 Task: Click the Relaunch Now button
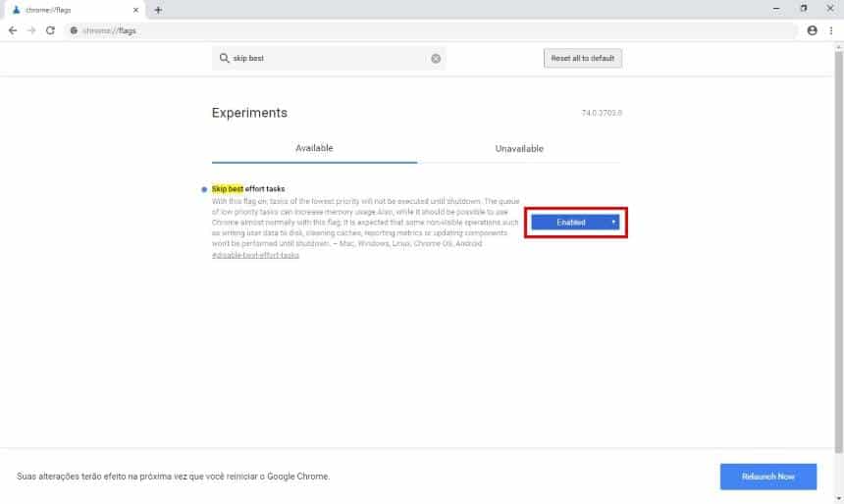click(768, 477)
